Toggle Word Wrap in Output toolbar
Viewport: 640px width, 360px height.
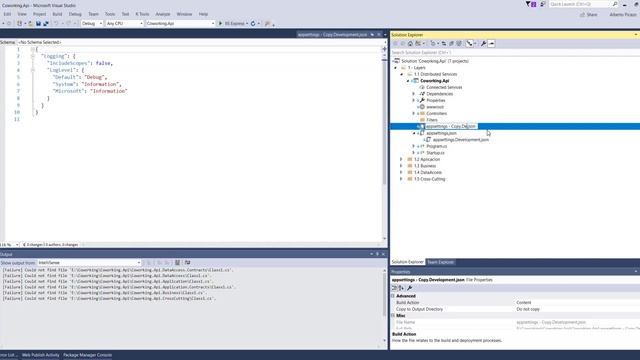[187, 263]
